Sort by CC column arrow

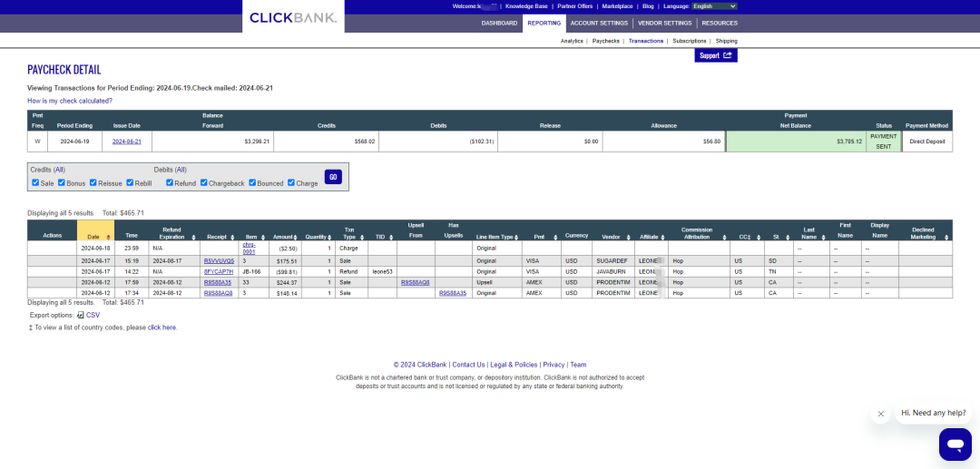(x=758, y=238)
